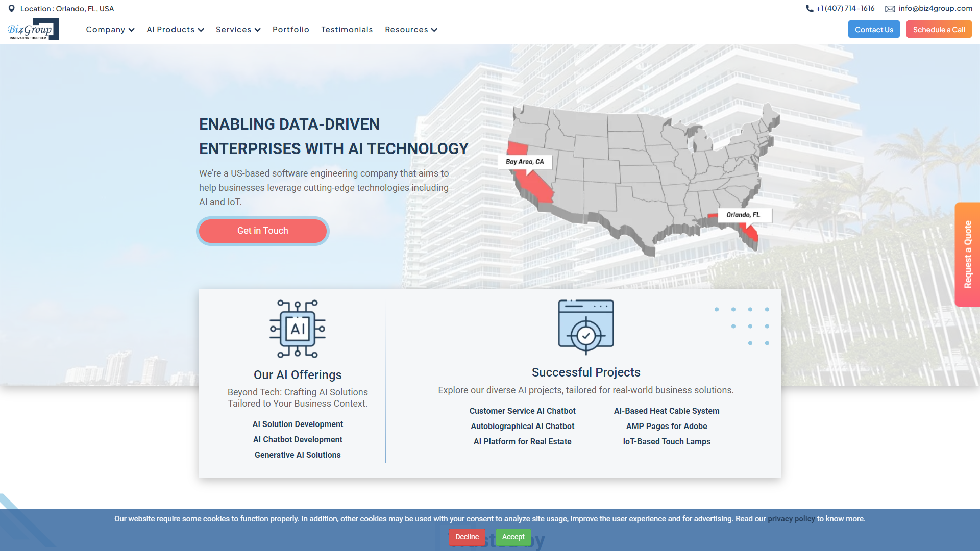Click the location pin icon
The height and width of the screenshot is (551, 980).
[12, 9]
